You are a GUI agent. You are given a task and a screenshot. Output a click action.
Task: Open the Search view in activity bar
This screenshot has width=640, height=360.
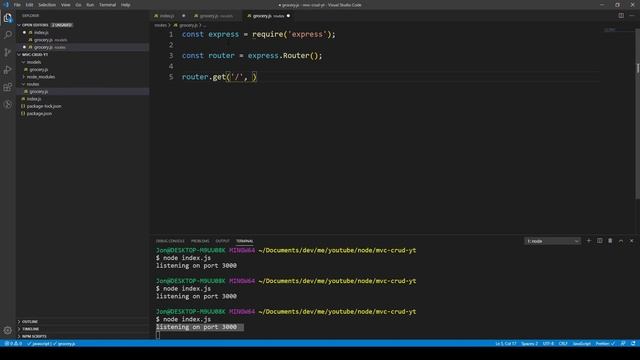(x=8, y=35)
